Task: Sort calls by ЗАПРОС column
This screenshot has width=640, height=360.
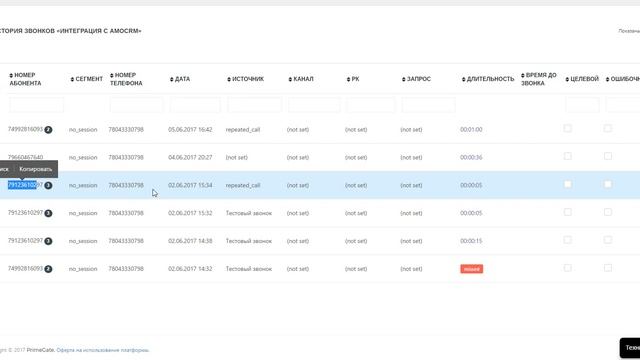Action: (x=416, y=79)
